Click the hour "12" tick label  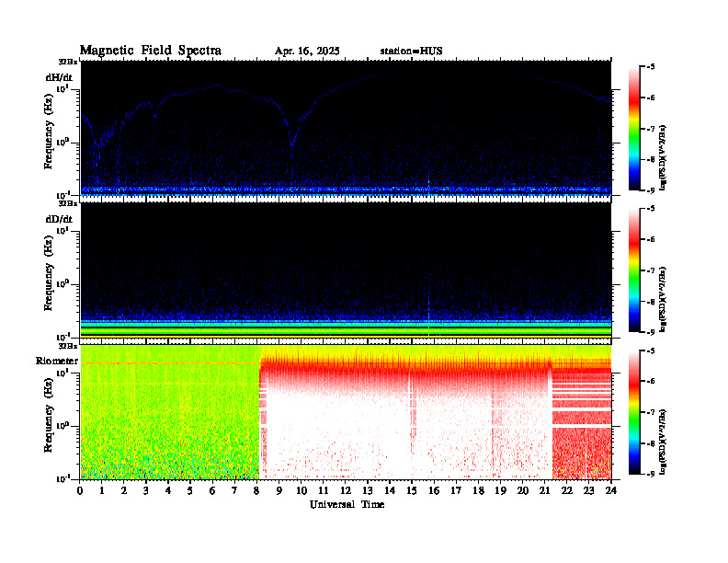(x=346, y=491)
